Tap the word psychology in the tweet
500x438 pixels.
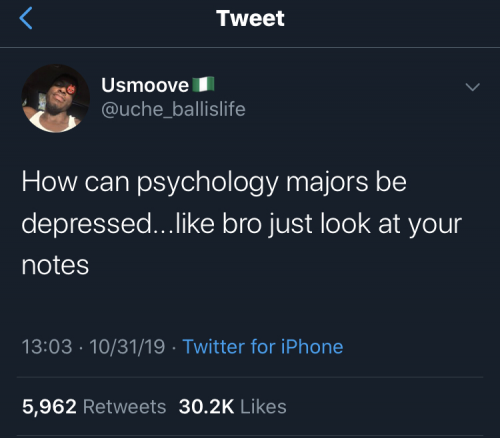pos(207,184)
